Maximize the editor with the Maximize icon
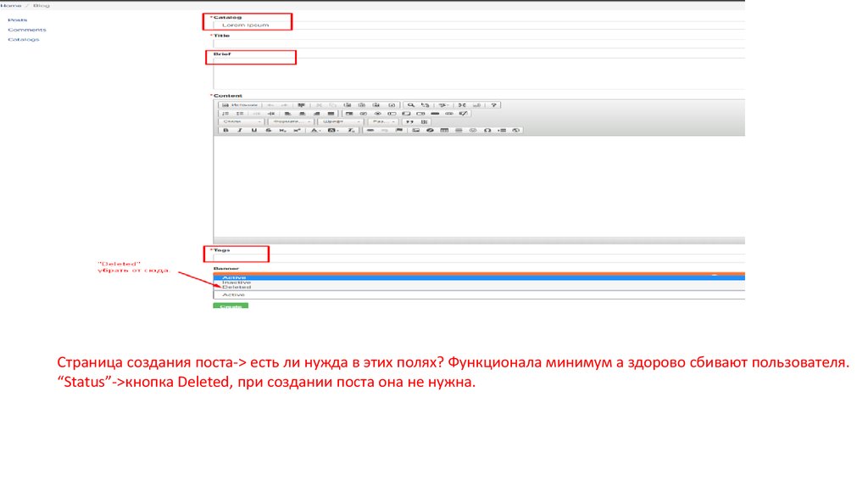Screen dimensions: 868x487 click(x=463, y=104)
